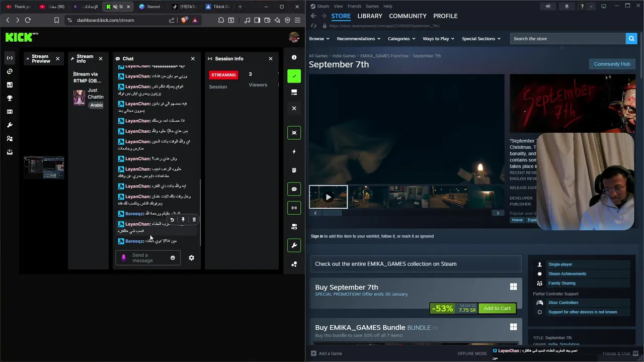Image resolution: width=644 pixels, height=362 pixels.
Task: Open Brave Shields icon in address bar
Action: (x=184, y=20)
